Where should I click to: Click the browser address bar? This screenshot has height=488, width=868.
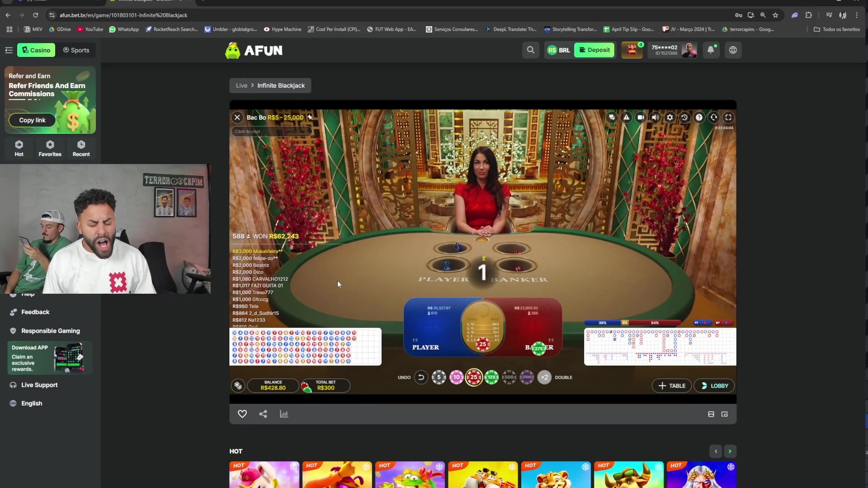pos(389,15)
